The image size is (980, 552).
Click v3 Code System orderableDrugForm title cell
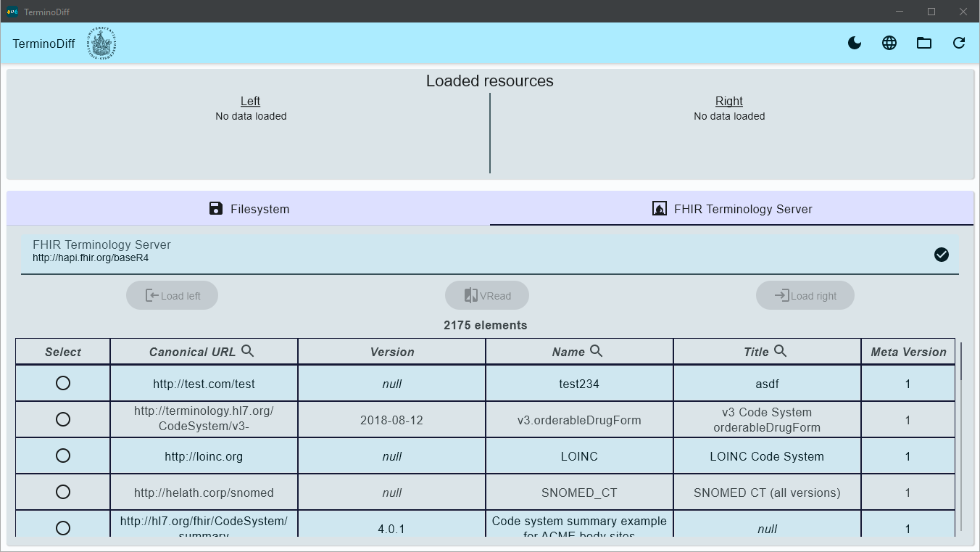point(767,420)
